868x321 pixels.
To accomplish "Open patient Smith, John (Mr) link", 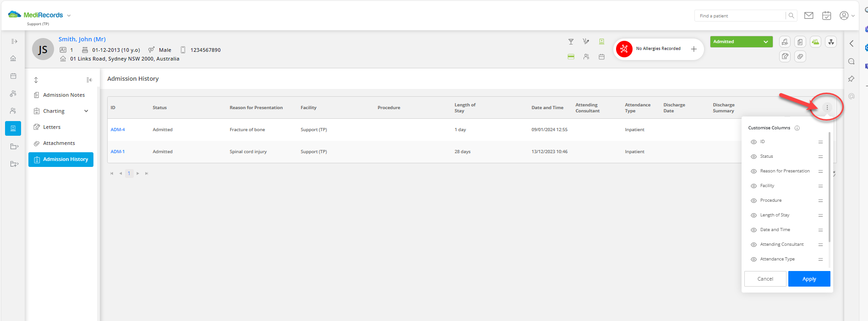I will (82, 39).
